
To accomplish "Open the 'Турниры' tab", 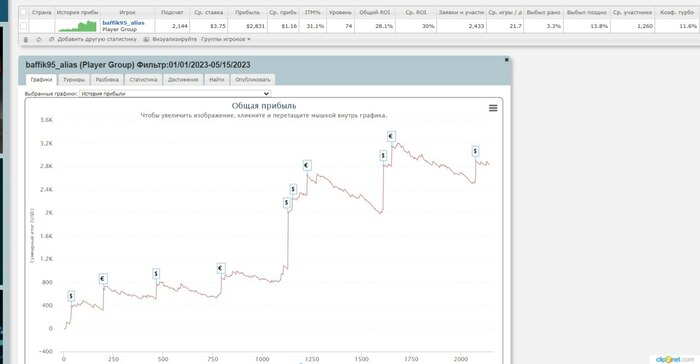I will 74,79.
